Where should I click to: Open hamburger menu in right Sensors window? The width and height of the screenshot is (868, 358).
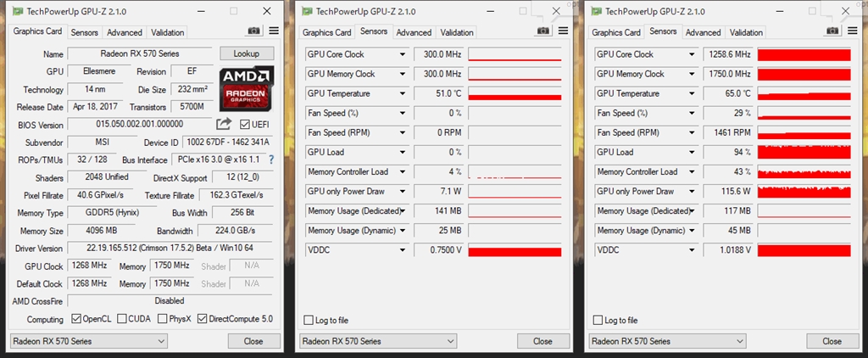[x=853, y=31]
